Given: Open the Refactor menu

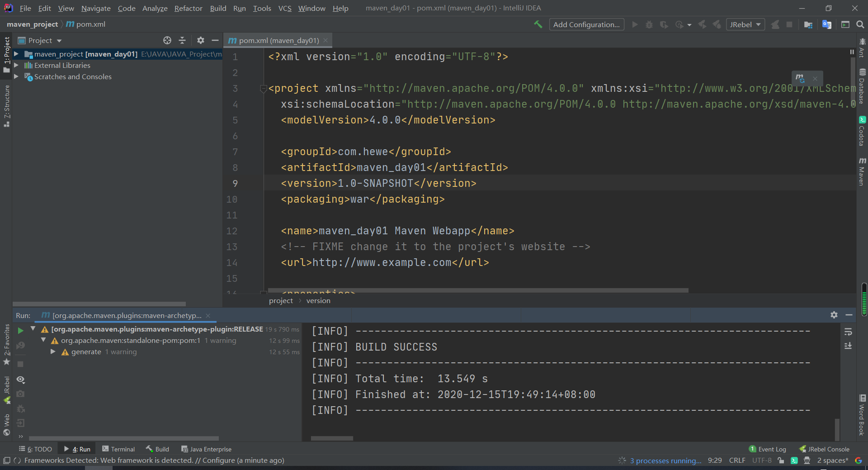Looking at the screenshot, I should pos(188,8).
